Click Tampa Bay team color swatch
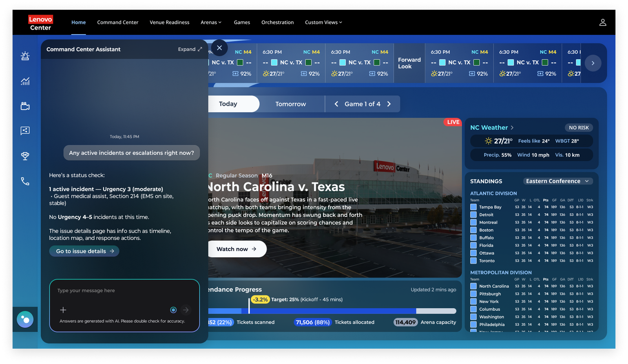The height and width of the screenshot is (364, 628). click(473, 207)
